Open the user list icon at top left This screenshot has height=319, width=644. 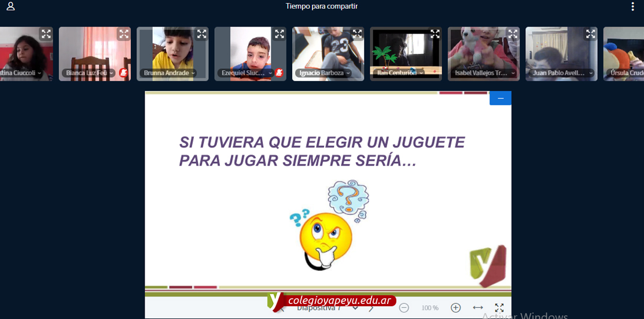click(x=10, y=7)
